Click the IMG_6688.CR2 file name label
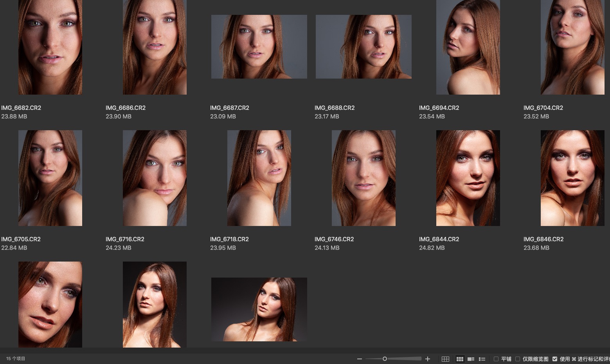 point(335,108)
